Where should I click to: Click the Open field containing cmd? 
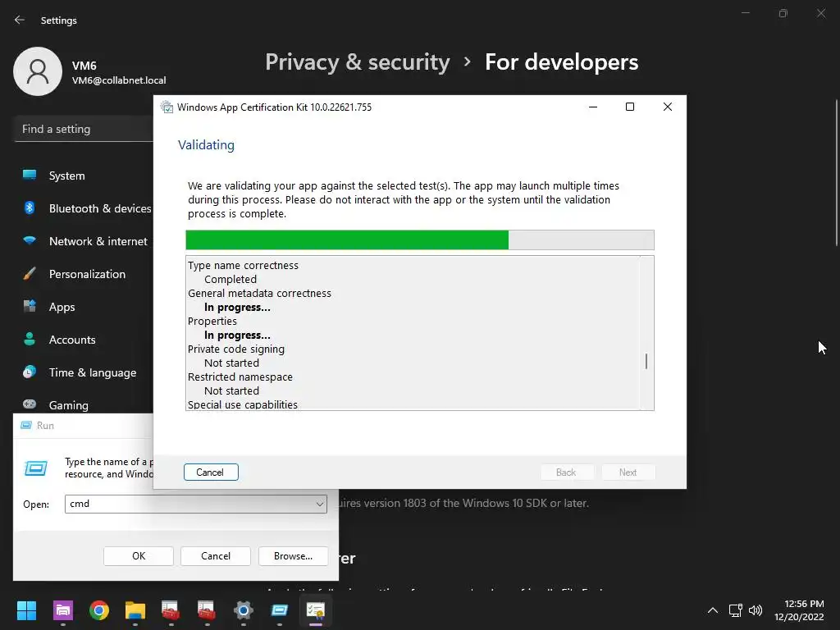click(195, 504)
